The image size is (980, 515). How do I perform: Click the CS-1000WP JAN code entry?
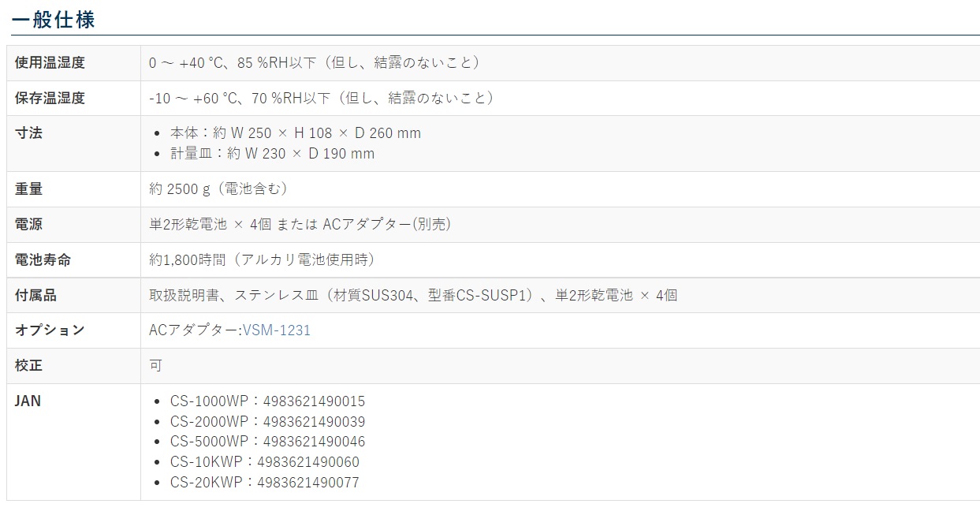click(267, 401)
